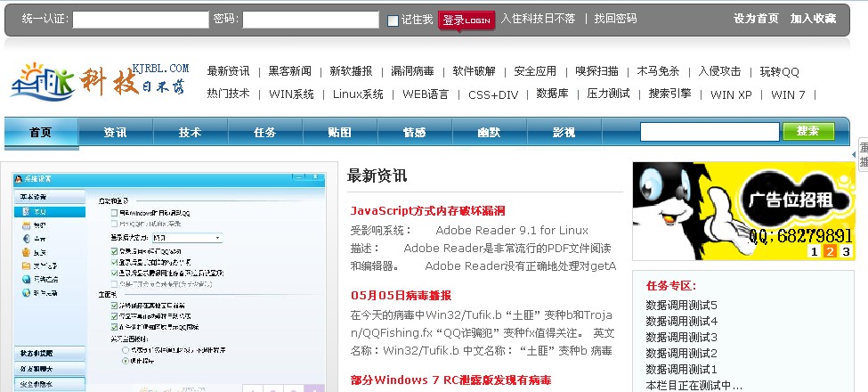Screen dimensions: 868x392
Task: Open the 木马免杀 category link
Action: (x=658, y=71)
